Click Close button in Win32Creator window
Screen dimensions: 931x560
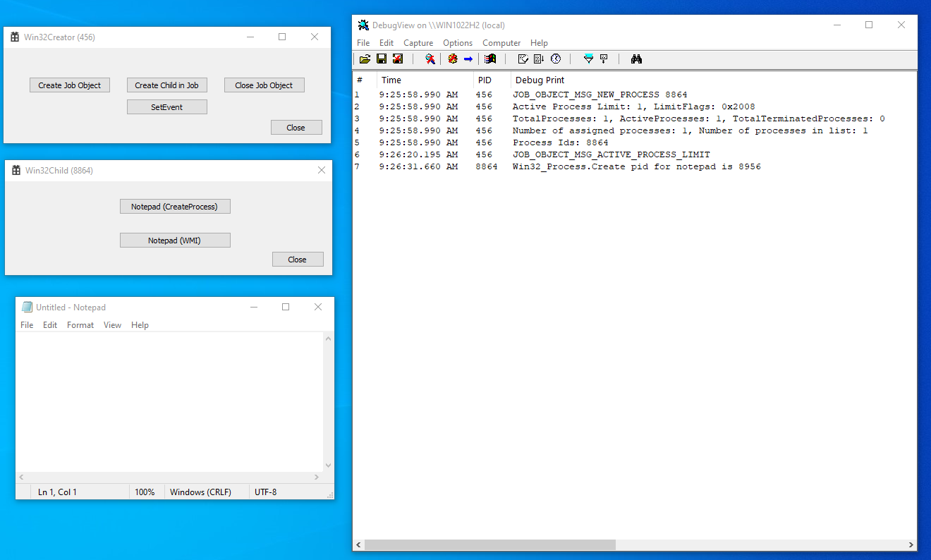[296, 128]
